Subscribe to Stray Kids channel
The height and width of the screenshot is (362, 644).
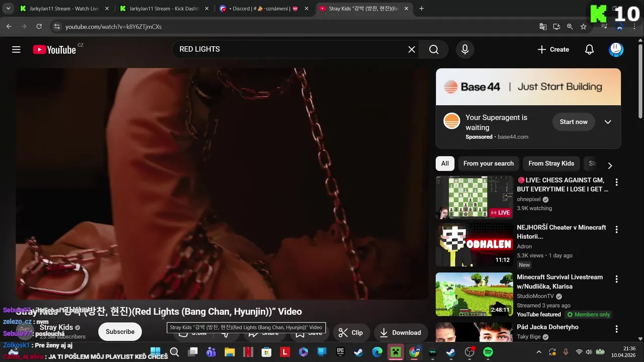[120, 332]
